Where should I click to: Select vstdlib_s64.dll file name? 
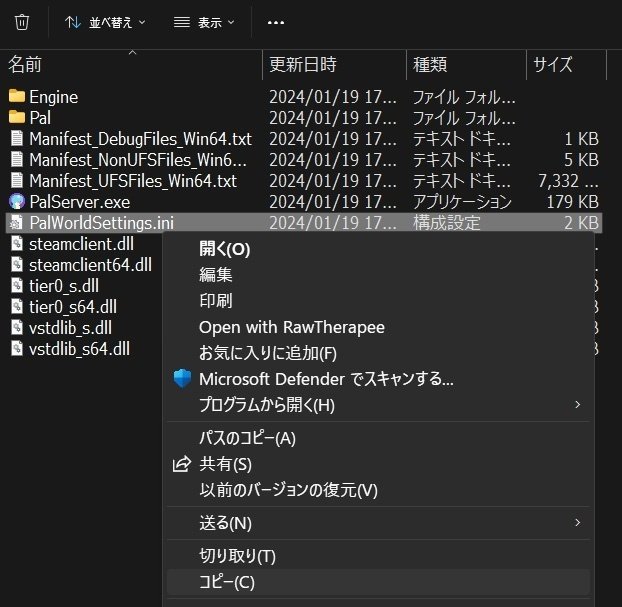[x=79, y=349]
